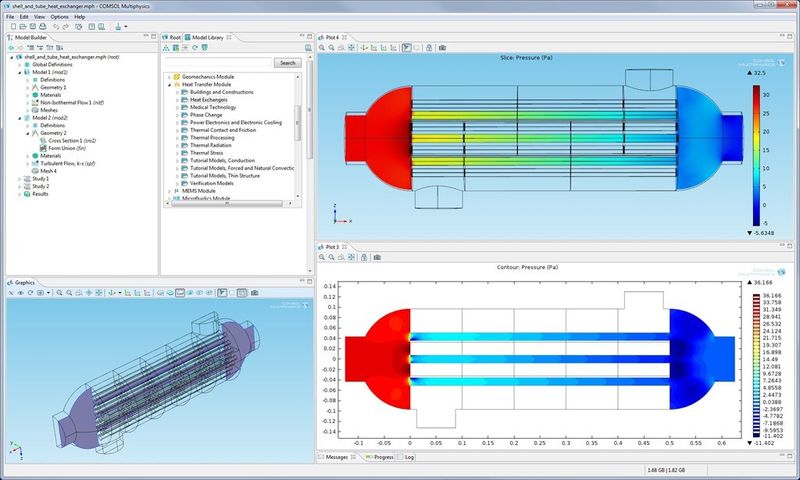Click the Plot 3 contour color legend
Screen dimensions: 800x480
(756, 366)
